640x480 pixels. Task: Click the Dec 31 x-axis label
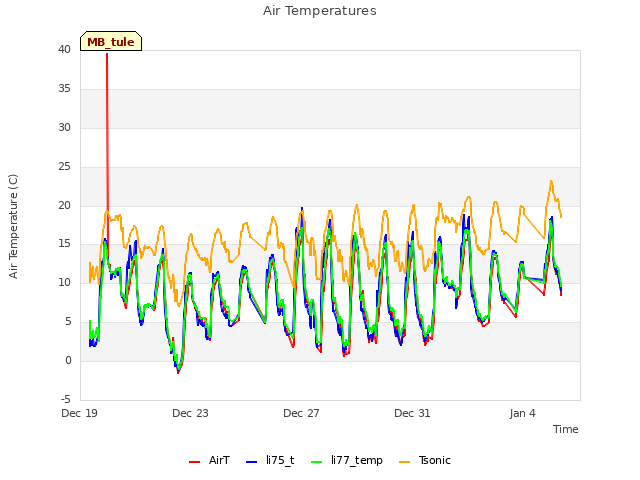coord(412,413)
